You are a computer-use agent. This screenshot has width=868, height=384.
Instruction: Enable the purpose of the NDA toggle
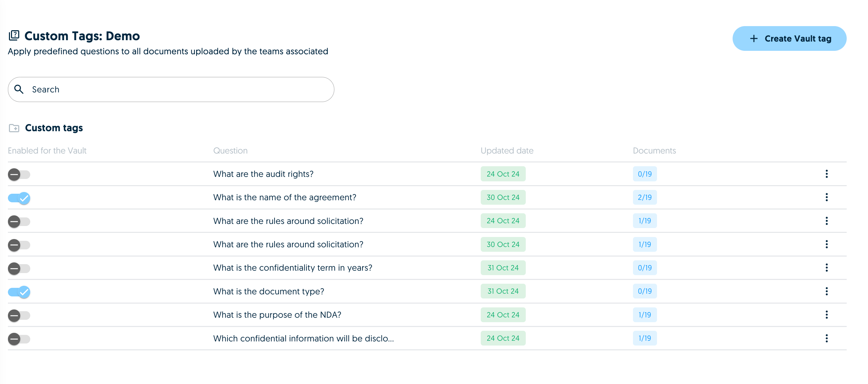(19, 316)
